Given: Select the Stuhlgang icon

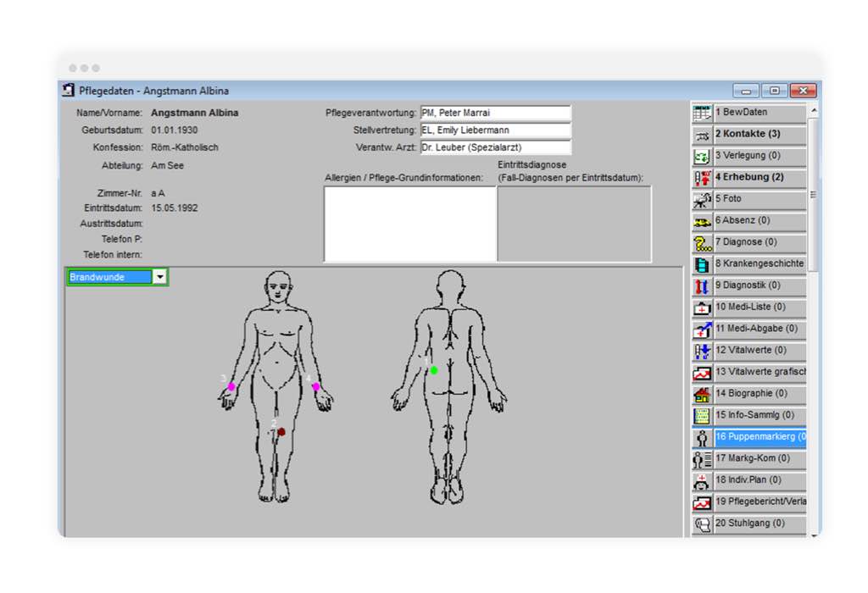Looking at the screenshot, I should (x=702, y=524).
